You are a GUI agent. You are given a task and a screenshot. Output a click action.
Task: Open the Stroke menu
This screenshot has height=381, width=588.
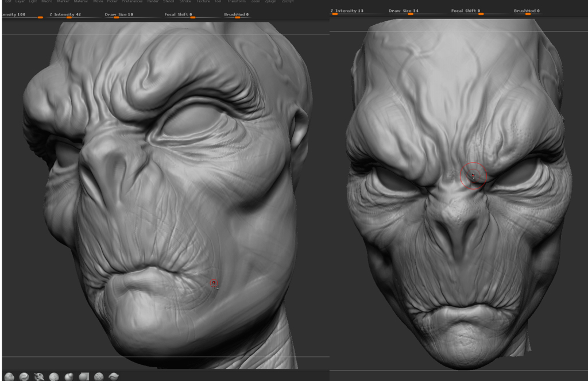pos(185,2)
